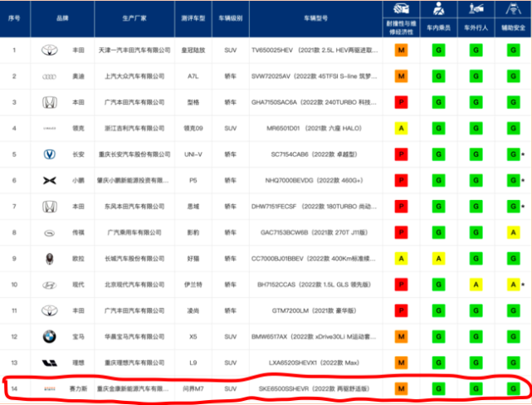
Task: Click the 车辆级别 column header
Action: [231, 18]
